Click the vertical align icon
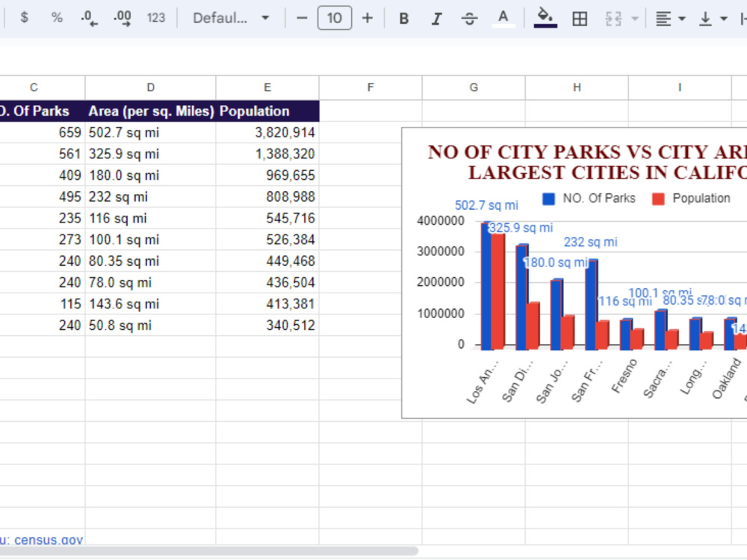The width and height of the screenshot is (747, 560). (705, 19)
